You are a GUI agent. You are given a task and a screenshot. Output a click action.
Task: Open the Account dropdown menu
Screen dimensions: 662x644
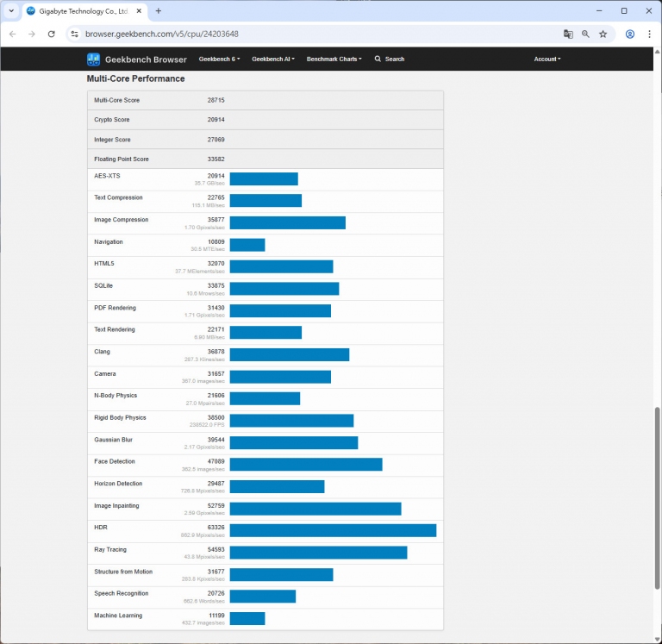pos(546,59)
